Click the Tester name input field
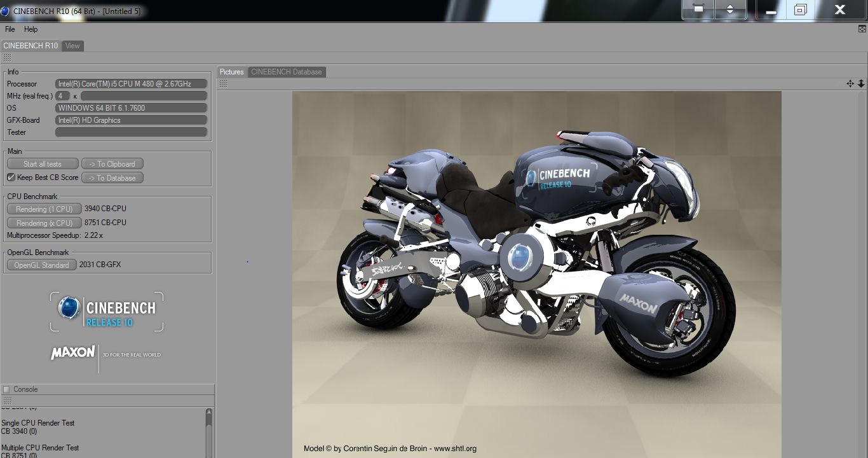The height and width of the screenshot is (458, 868). (132, 132)
